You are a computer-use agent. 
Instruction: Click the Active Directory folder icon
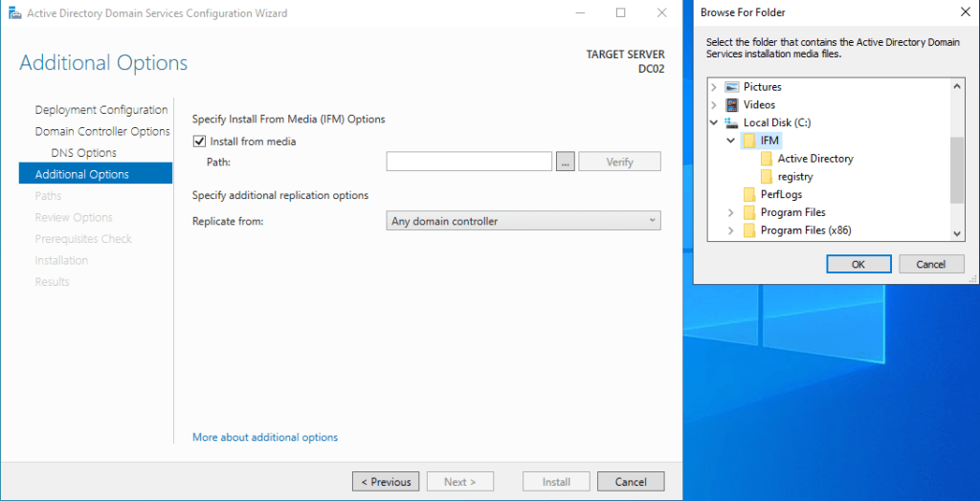point(767,159)
